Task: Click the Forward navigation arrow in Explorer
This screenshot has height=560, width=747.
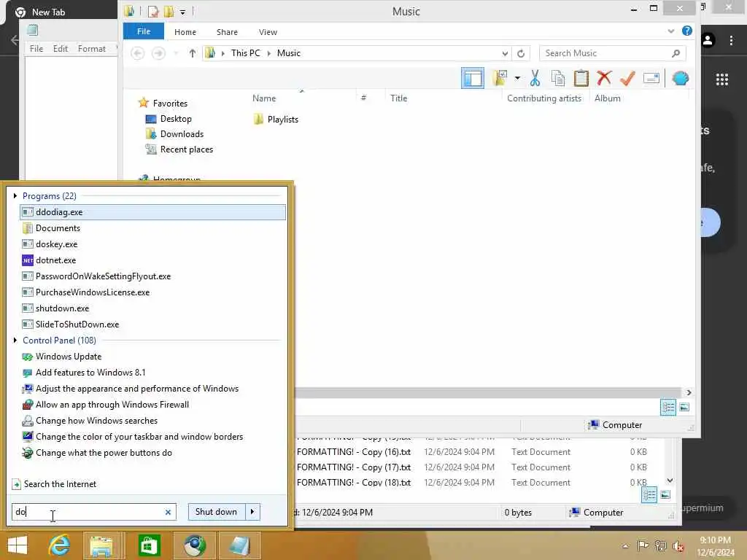Action: click(x=158, y=53)
